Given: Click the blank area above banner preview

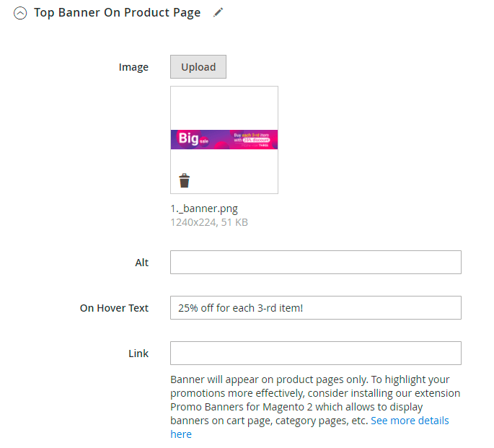Looking at the screenshot, I should (224, 107).
